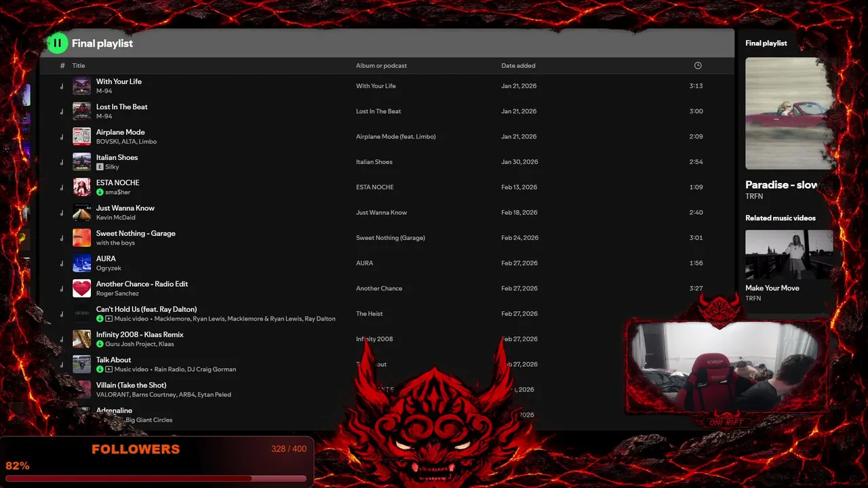
Task: Open the music video icon for Can't Hold Us
Action: (109, 319)
